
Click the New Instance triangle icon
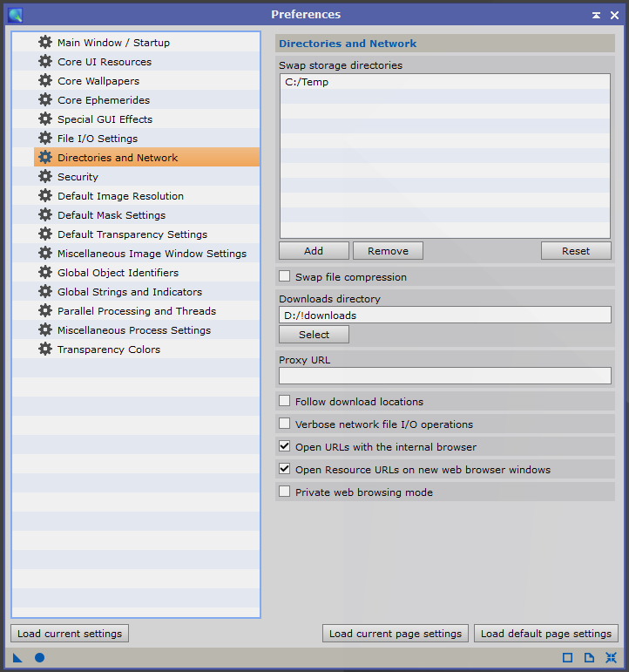click(x=17, y=657)
